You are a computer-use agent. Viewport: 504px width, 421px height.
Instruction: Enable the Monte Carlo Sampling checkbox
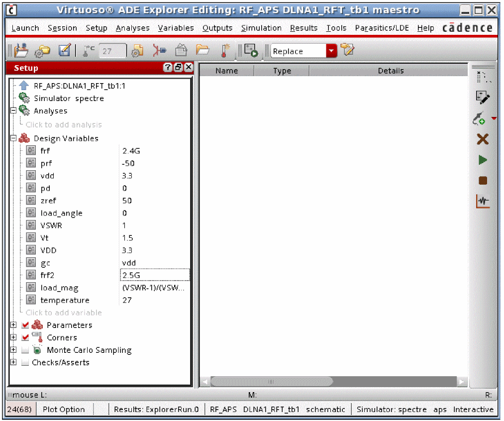pyautogui.click(x=25, y=350)
